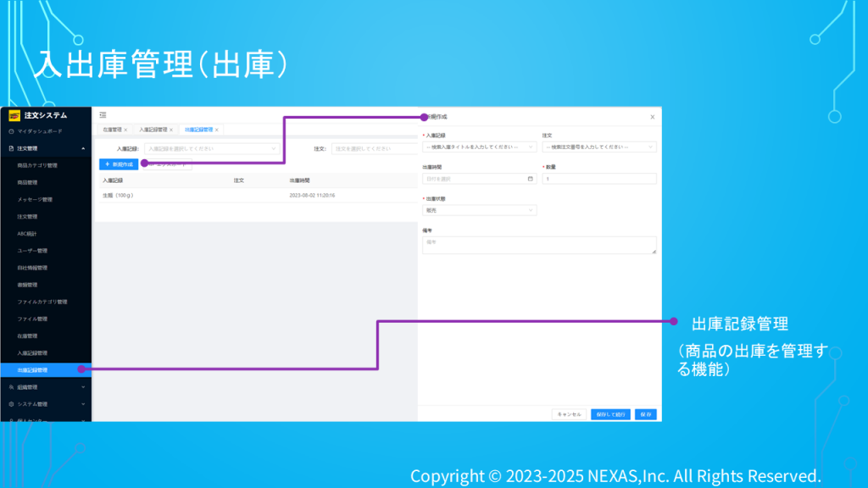Expand the システム管理 sidebar group
The width and height of the screenshot is (868, 488).
(46, 404)
